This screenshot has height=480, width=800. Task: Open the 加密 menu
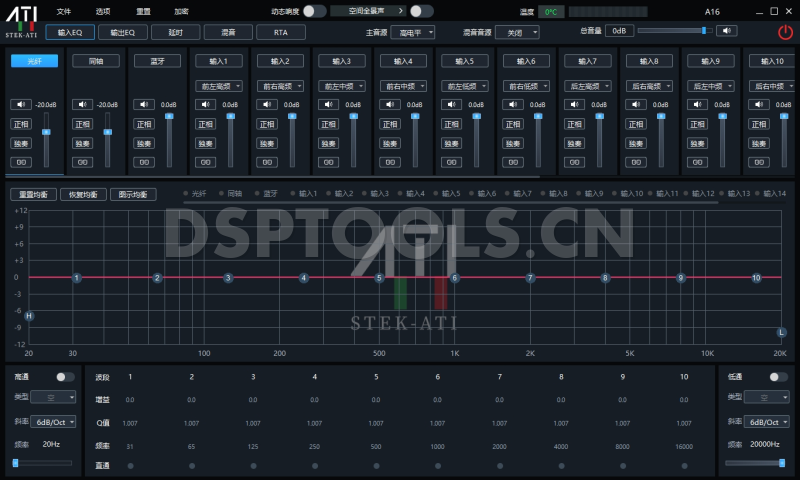[181, 11]
